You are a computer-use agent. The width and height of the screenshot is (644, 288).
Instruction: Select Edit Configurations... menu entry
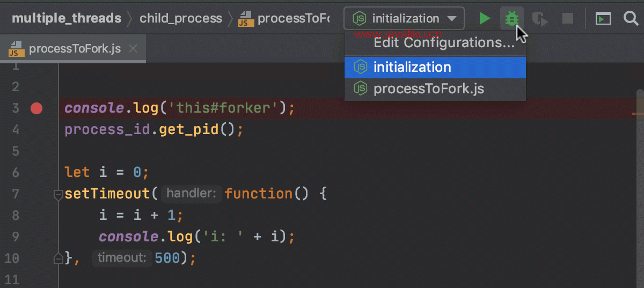tap(444, 43)
